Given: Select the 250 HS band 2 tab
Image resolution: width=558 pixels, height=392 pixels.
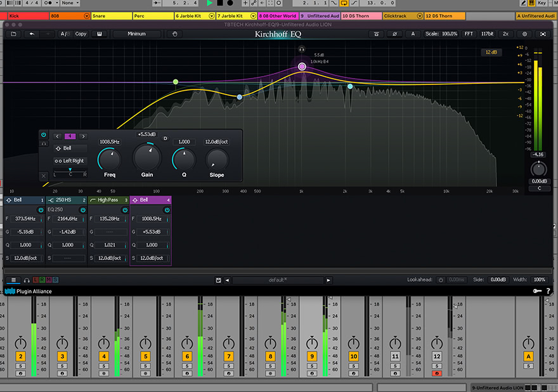Looking at the screenshot, I should click(67, 200).
